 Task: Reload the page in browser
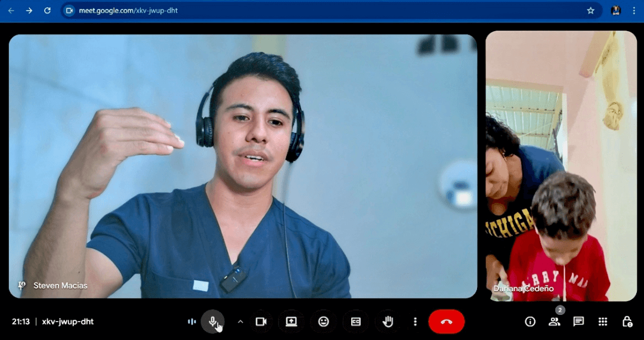(48, 11)
